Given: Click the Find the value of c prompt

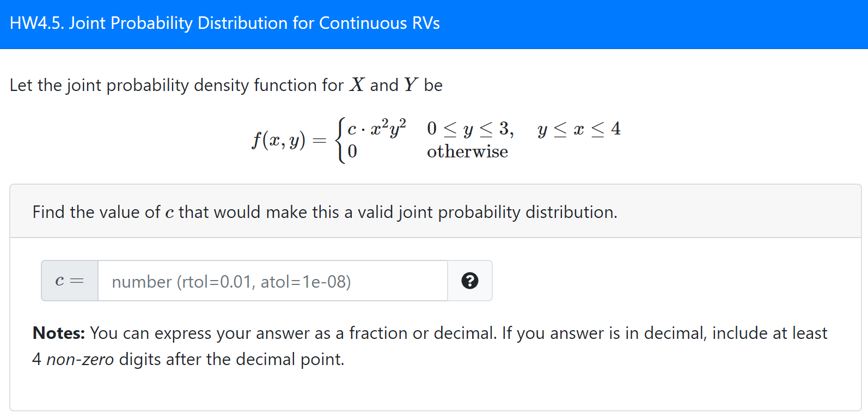Looking at the screenshot, I should [325, 212].
